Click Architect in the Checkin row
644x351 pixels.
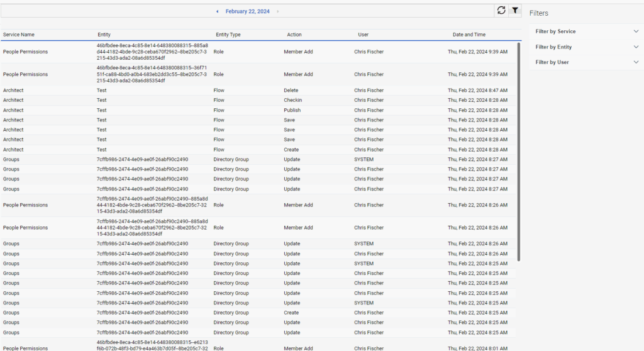[x=13, y=100]
